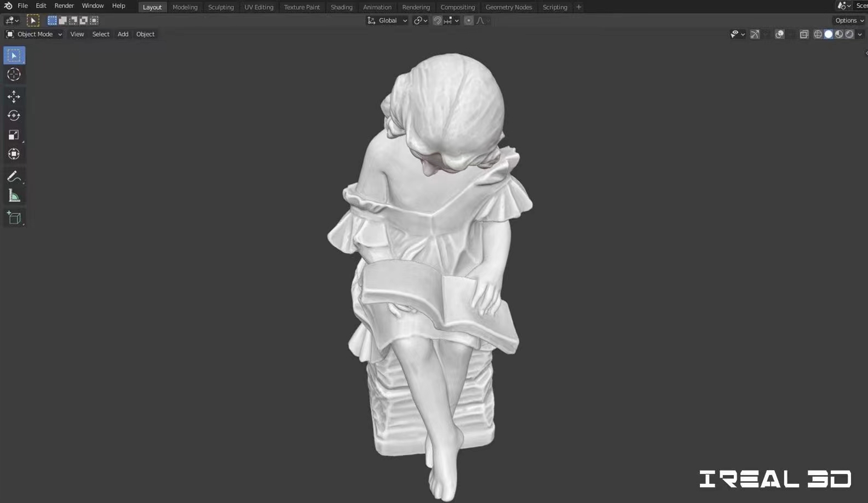The width and height of the screenshot is (868, 503).
Task: Open the viewport Object menu
Action: pyautogui.click(x=146, y=34)
